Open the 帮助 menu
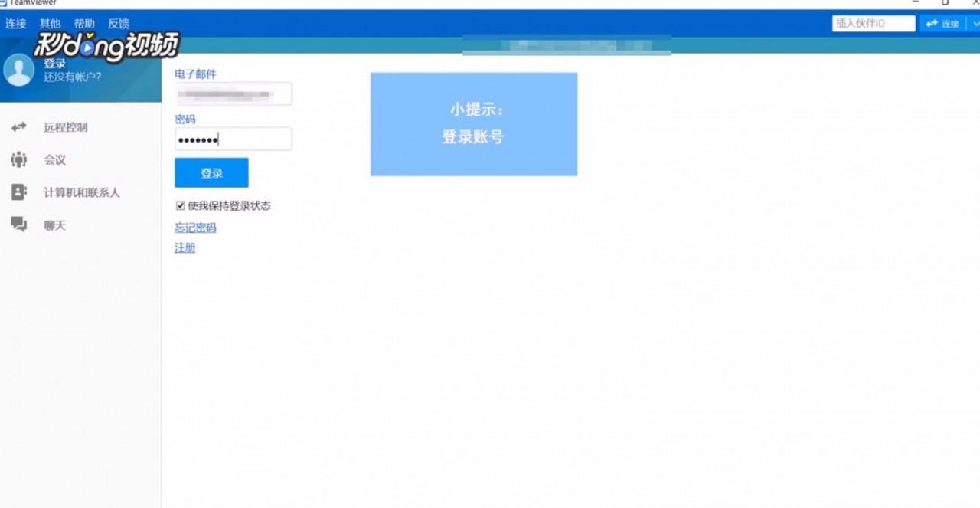 click(x=84, y=23)
